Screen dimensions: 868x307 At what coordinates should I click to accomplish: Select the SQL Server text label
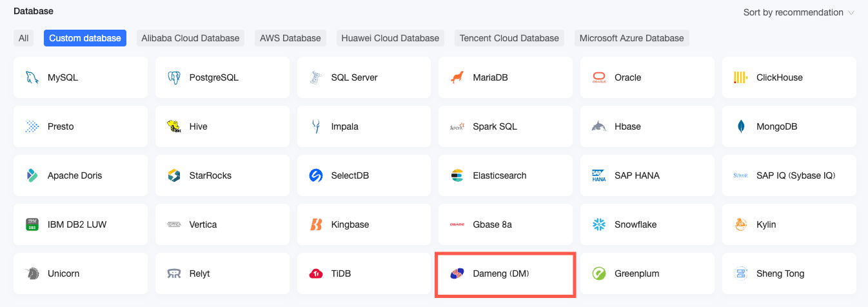pos(355,77)
